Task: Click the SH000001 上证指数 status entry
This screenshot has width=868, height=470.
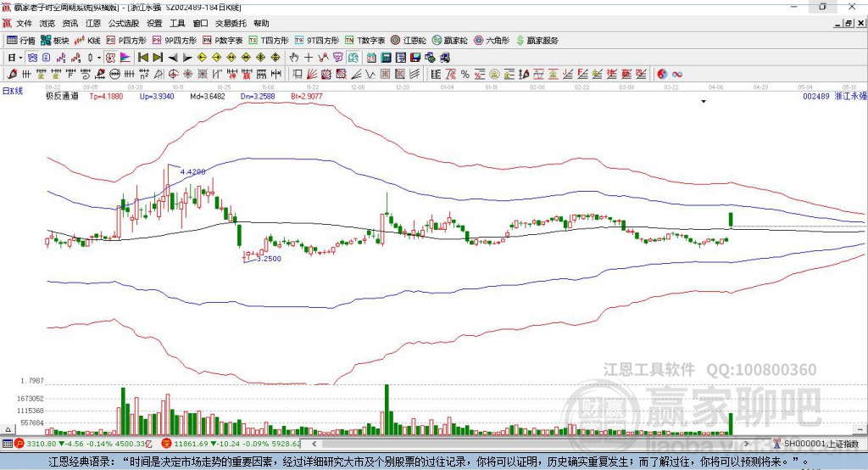Action: coord(822,444)
